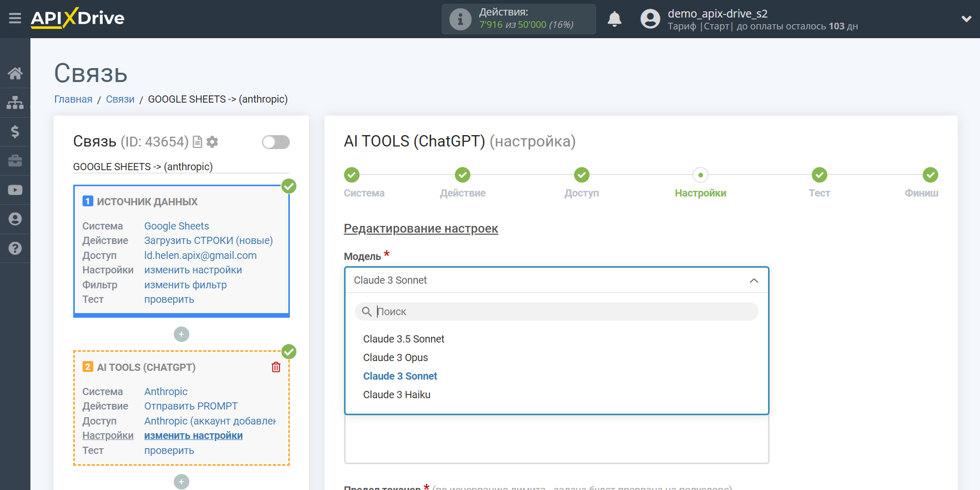Image resolution: width=980 pixels, height=490 pixels.
Task: Click source изменить настройки link
Action: (x=193, y=270)
